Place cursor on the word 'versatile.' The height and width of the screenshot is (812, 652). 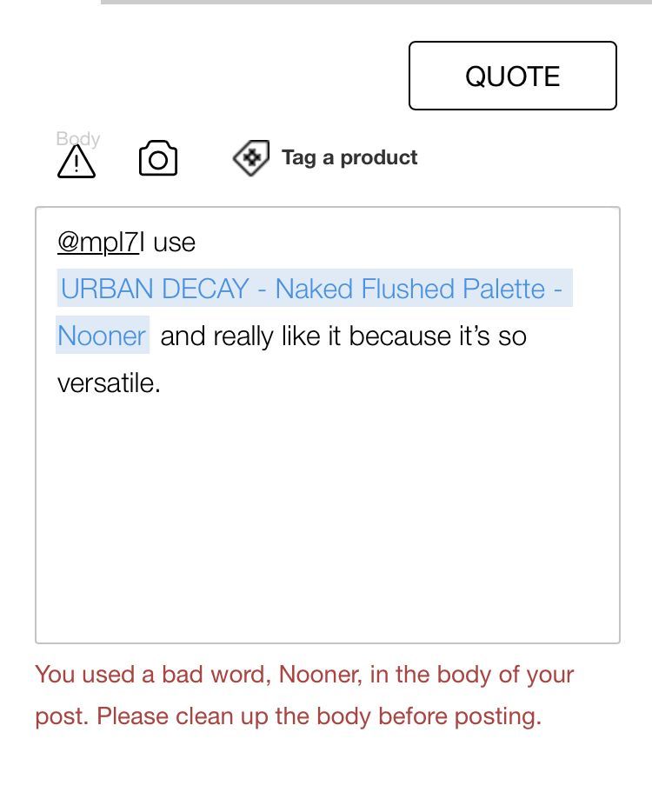coord(109,383)
